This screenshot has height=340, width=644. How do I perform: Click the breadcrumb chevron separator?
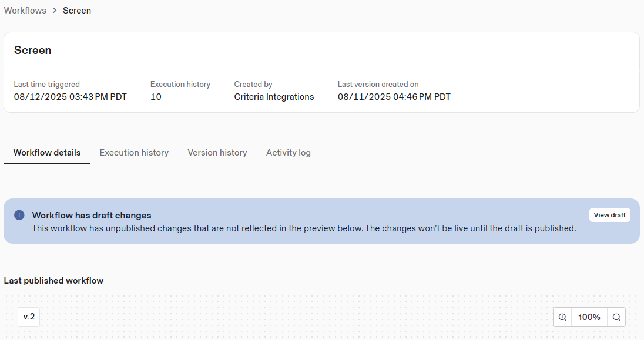(x=55, y=11)
